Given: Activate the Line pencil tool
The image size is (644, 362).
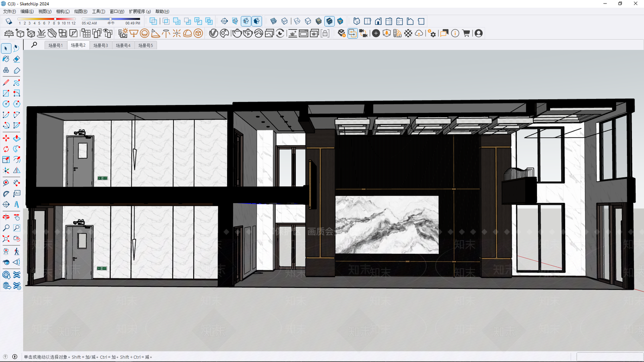Looking at the screenshot, I should click(6, 82).
